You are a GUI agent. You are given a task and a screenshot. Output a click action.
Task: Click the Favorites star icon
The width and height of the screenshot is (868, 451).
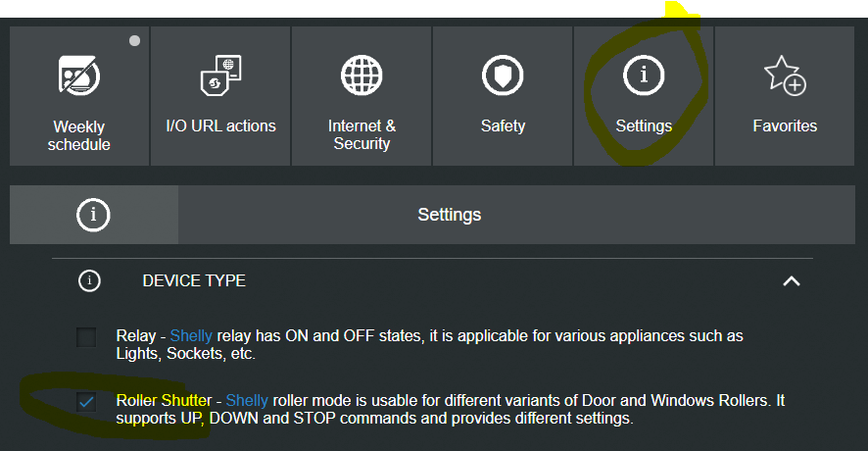[784, 75]
